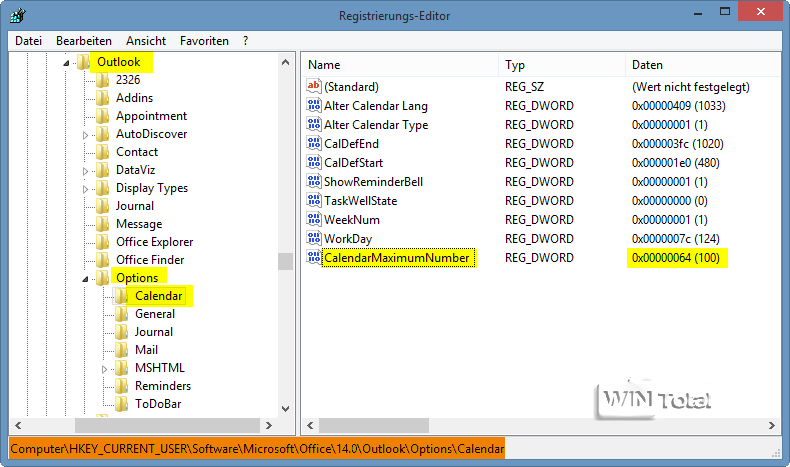Image resolution: width=790 pixels, height=467 pixels.
Task: Click the tree pane scroll right arrow
Action: click(269, 425)
